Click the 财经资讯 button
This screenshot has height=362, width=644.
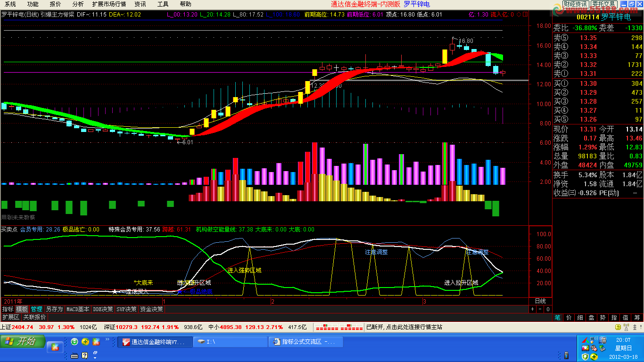(x=575, y=4)
